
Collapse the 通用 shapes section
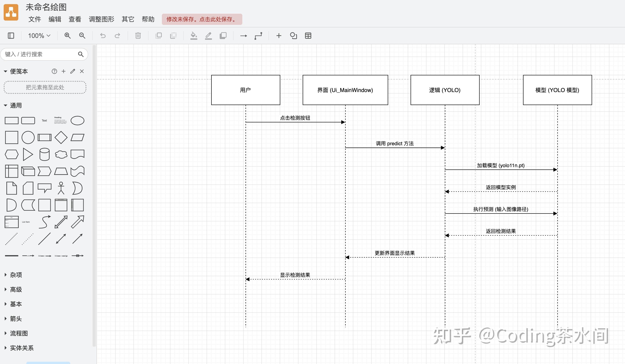tap(15, 105)
